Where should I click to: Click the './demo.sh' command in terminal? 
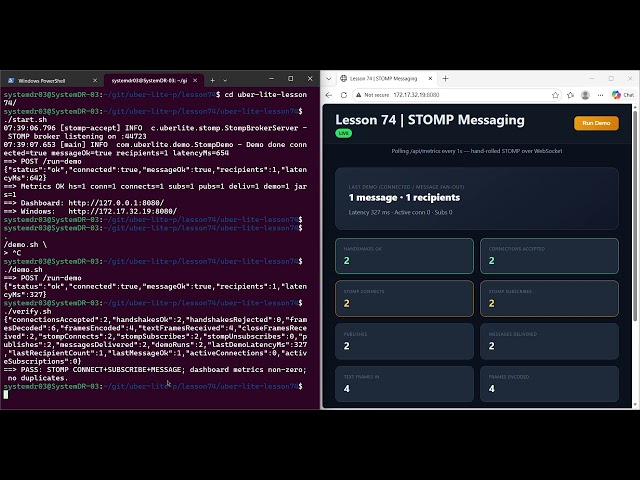(23, 270)
